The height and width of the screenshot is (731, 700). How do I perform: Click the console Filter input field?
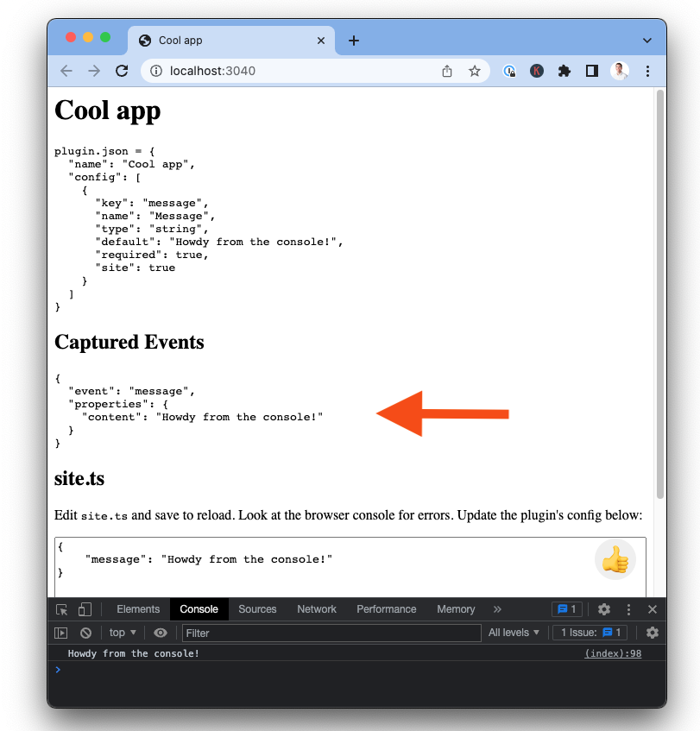(331, 633)
